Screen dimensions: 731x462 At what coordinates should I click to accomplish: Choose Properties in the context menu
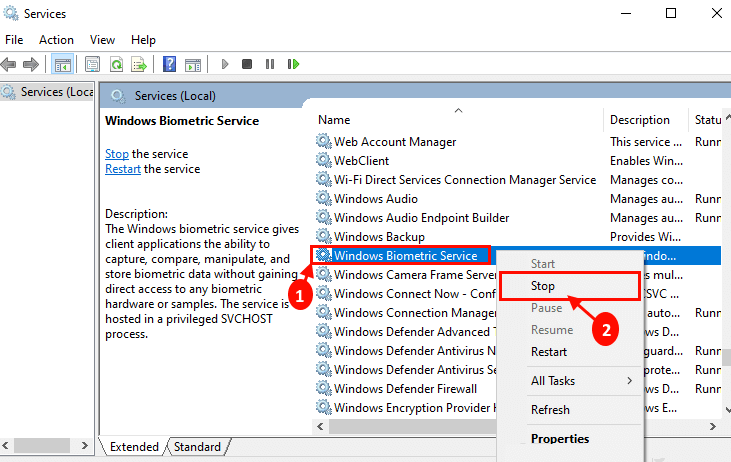point(569,439)
